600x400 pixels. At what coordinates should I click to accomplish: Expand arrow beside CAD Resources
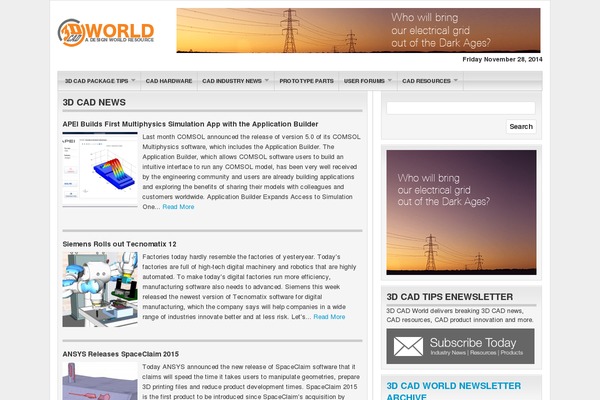(x=456, y=80)
